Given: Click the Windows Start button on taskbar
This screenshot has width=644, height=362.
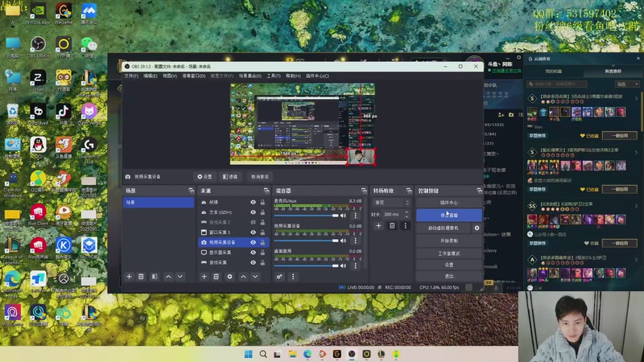Looking at the screenshot, I should [249, 354].
